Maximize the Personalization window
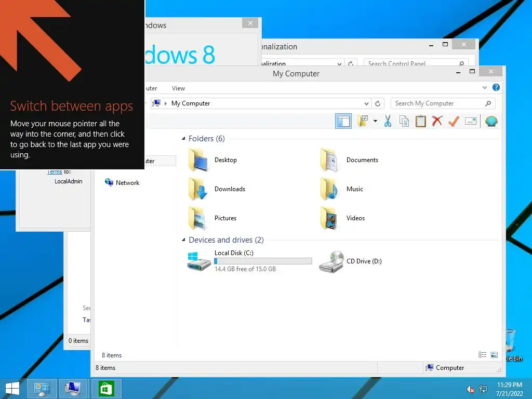 coord(445,45)
